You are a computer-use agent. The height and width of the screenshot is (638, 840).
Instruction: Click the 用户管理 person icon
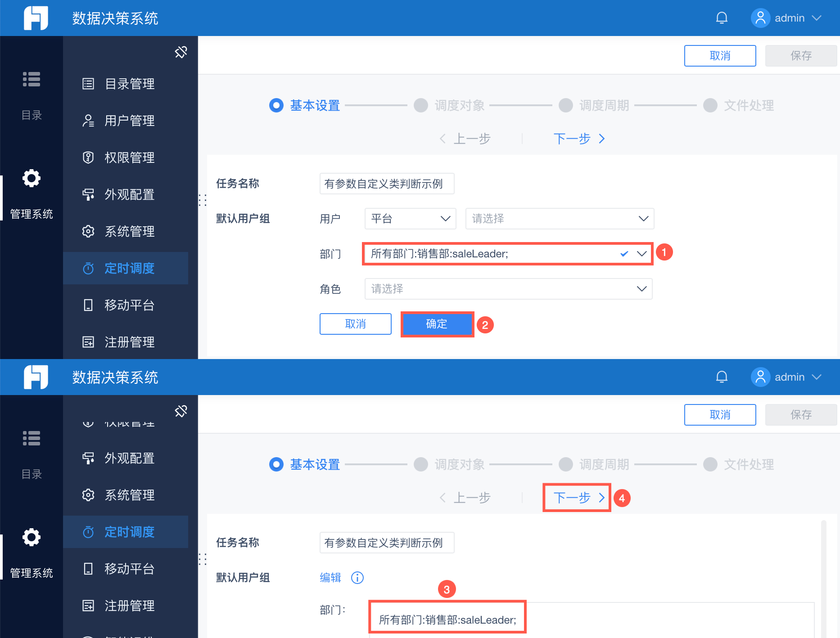point(88,121)
